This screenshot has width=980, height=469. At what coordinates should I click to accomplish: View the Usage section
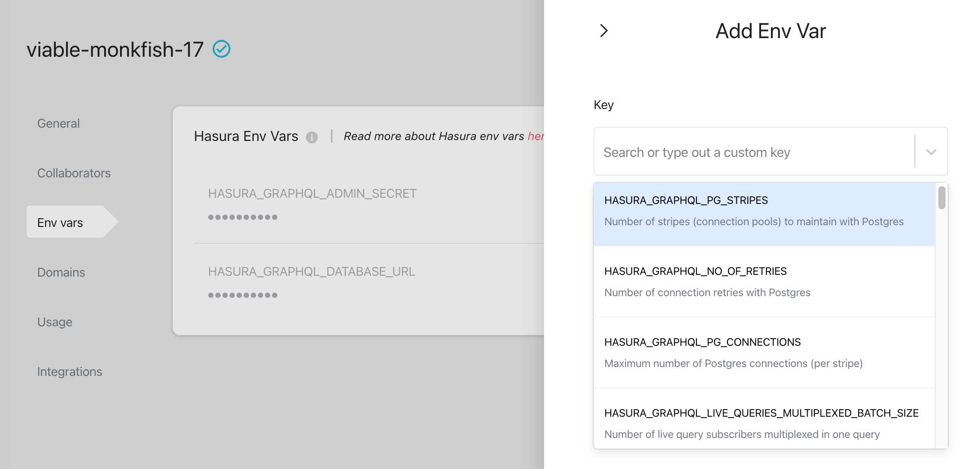coord(54,322)
